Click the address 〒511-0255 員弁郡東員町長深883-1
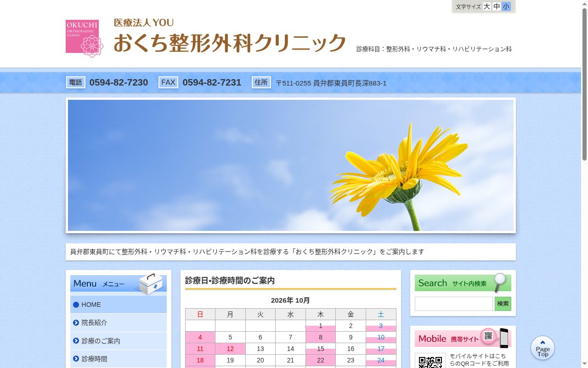The height and width of the screenshot is (368, 588). click(331, 83)
